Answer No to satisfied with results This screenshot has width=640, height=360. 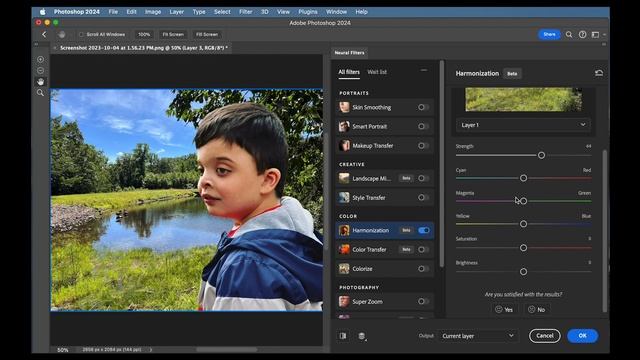coord(537,310)
